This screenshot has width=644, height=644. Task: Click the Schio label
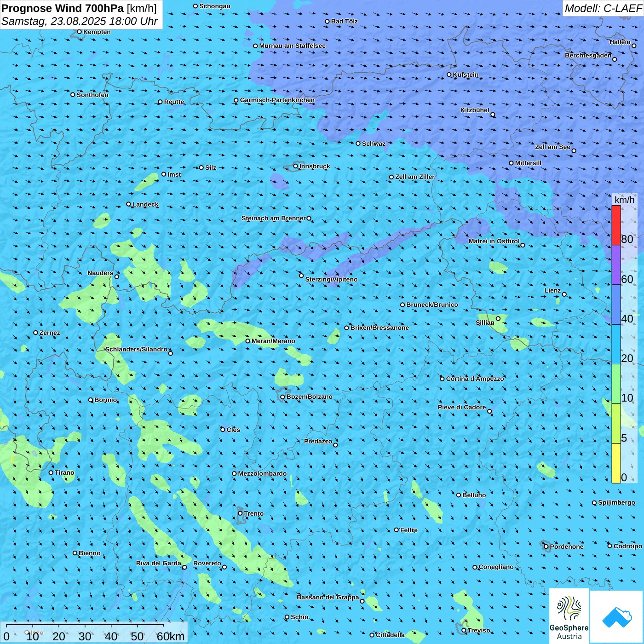[x=299, y=617]
